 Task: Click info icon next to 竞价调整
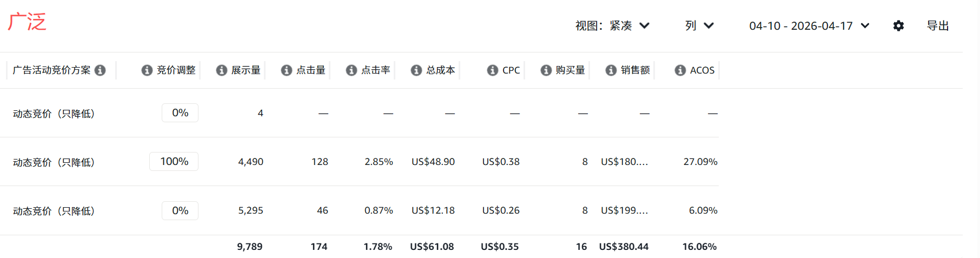click(x=147, y=70)
